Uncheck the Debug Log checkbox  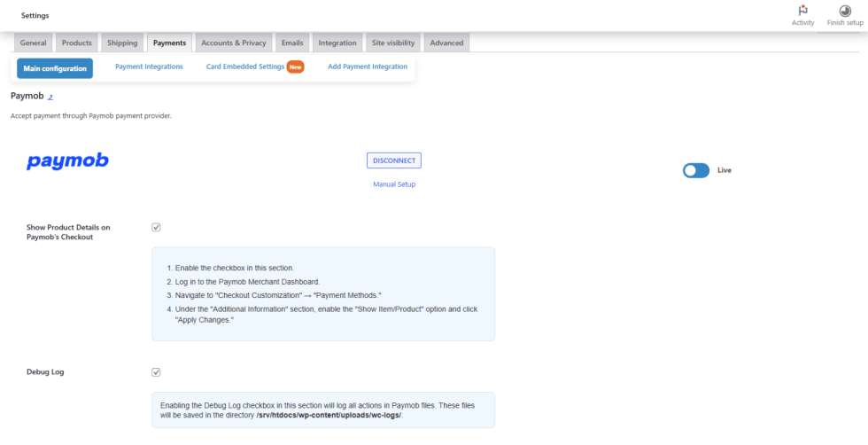156,371
